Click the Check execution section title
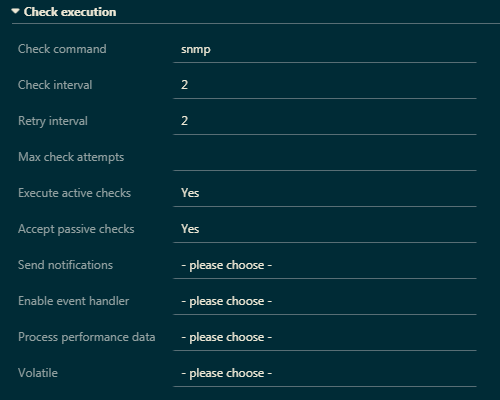This screenshot has height=400, width=500. point(70,12)
